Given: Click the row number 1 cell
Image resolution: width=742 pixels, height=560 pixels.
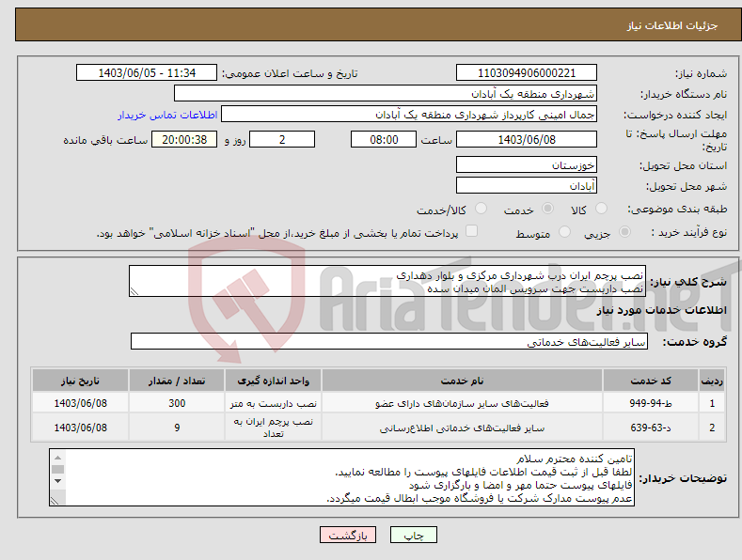Looking at the screenshot, I should (712, 403).
